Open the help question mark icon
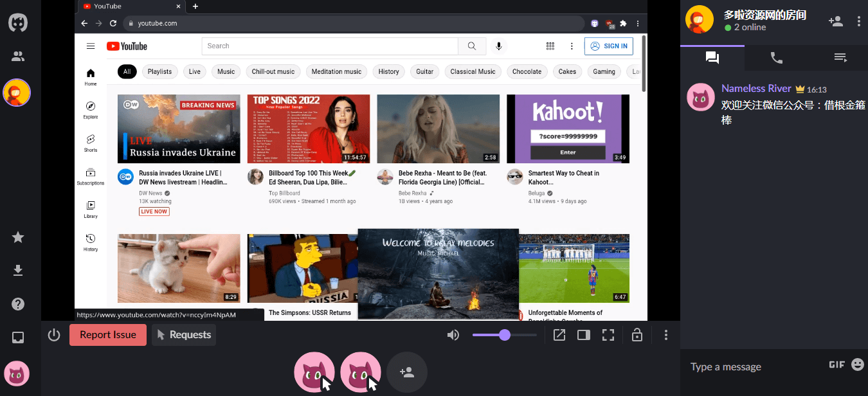 pos(18,304)
